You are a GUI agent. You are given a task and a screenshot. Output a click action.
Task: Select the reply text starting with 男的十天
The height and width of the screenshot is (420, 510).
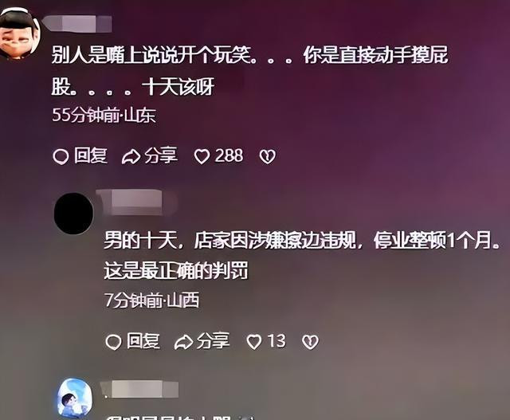point(302,255)
